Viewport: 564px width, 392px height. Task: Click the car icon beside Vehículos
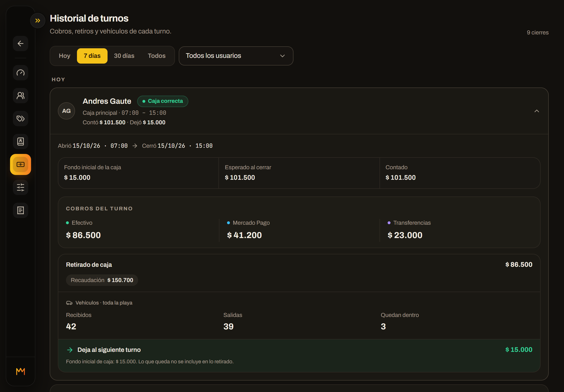[x=69, y=303]
